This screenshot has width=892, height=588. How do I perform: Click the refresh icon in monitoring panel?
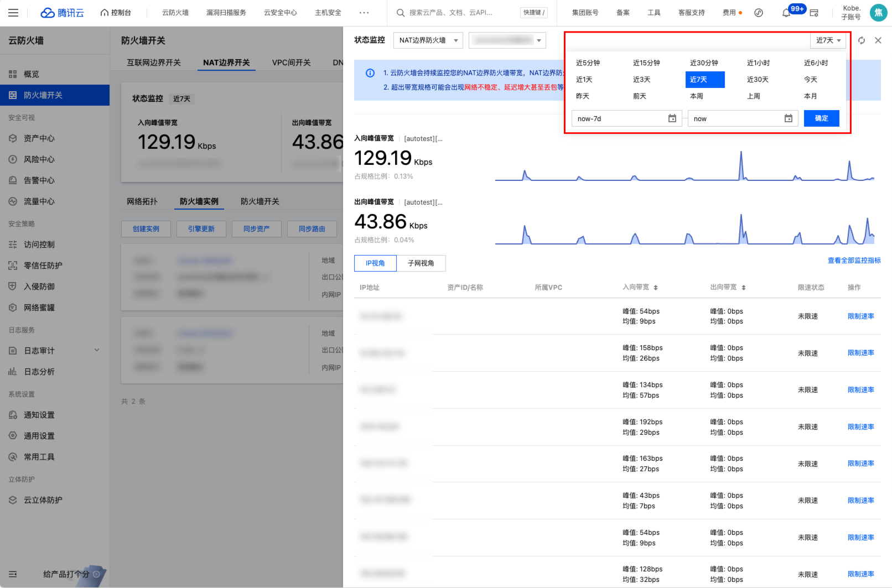(862, 40)
